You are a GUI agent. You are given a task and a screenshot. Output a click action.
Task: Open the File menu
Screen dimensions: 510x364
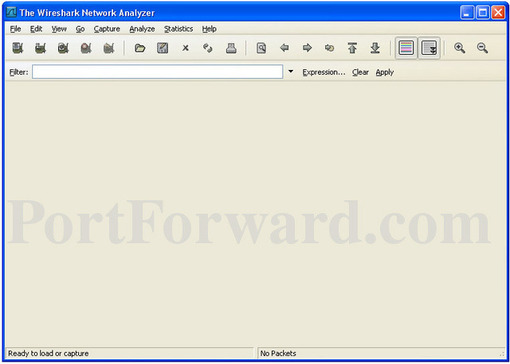pos(15,29)
